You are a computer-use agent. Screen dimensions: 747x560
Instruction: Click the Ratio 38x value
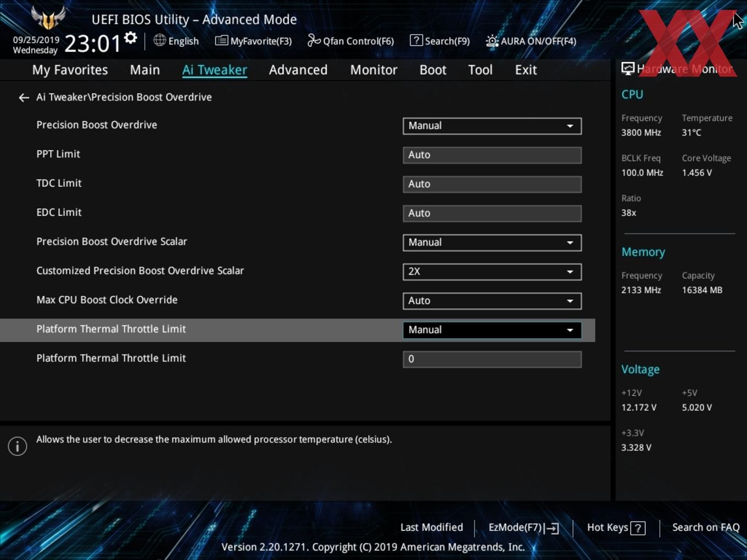[x=628, y=212]
